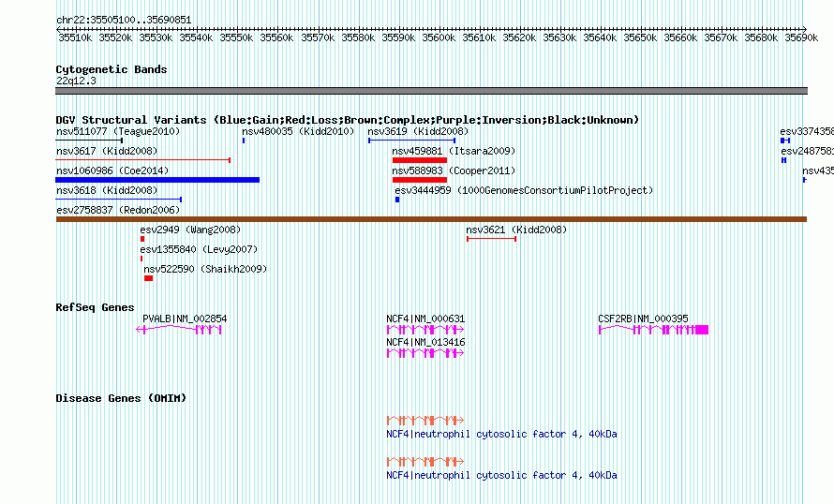Click the lower orange OMIM NCF4 gene glyph
Image resolution: width=834 pixels, height=504 pixels.
(x=425, y=461)
